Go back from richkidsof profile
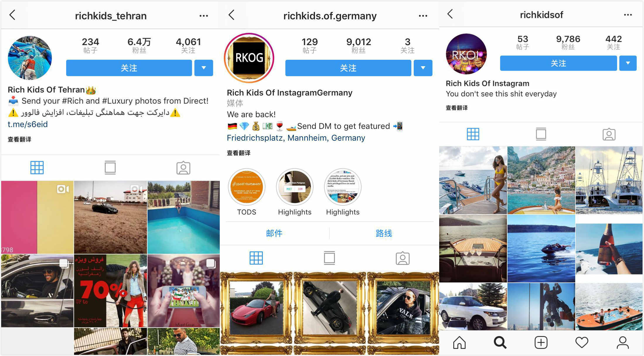Screen dimensions: 644x356 point(450,14)
